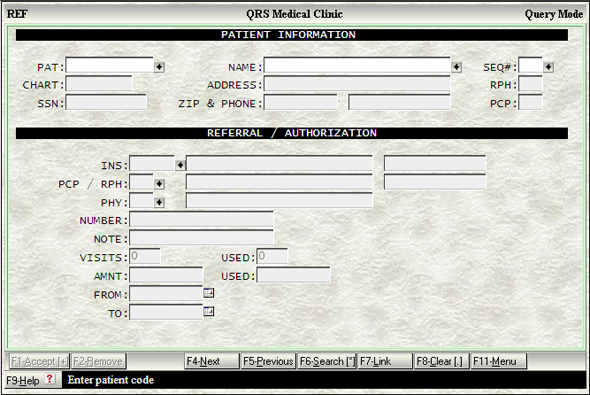Click the Query Mode label
This screenshot has width=590, height=395.
[x=554, y=14]
